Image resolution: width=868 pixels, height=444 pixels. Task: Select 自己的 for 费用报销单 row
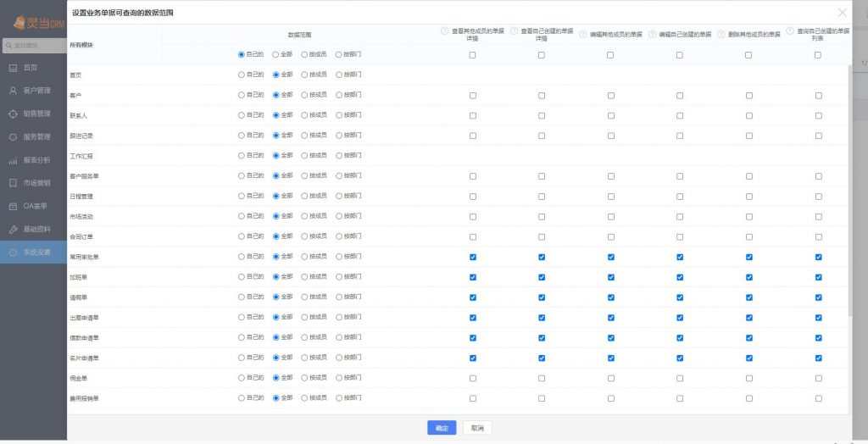(x=241, y=398)
